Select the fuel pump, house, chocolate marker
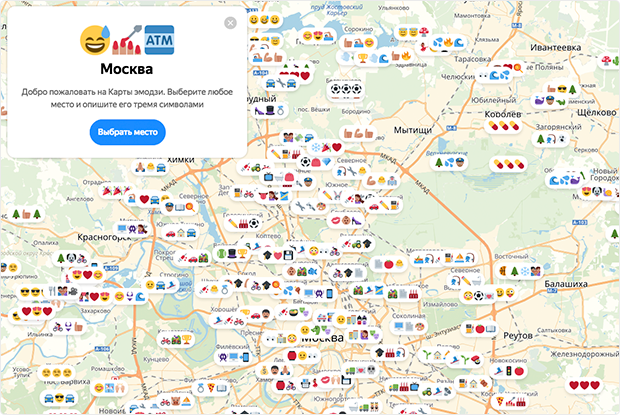 tap(473, 383)
